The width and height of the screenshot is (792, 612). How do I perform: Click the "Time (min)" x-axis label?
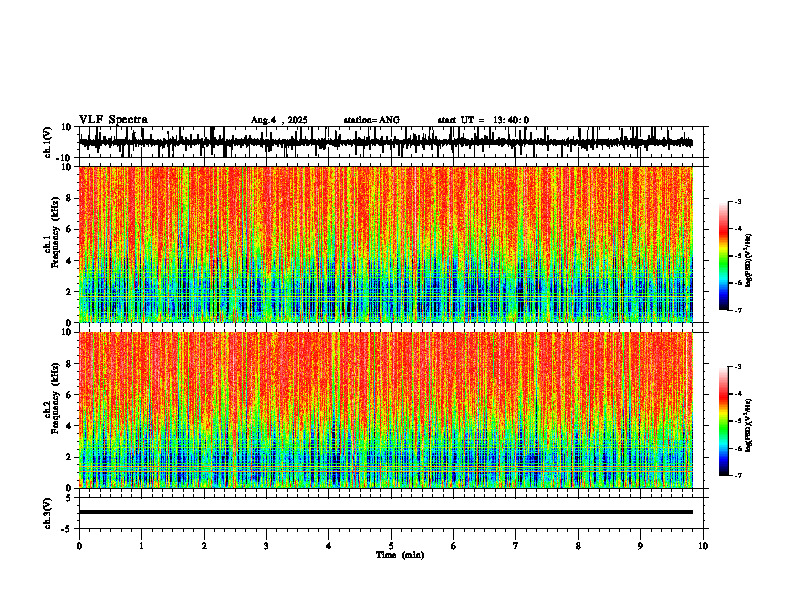(400, 555)
